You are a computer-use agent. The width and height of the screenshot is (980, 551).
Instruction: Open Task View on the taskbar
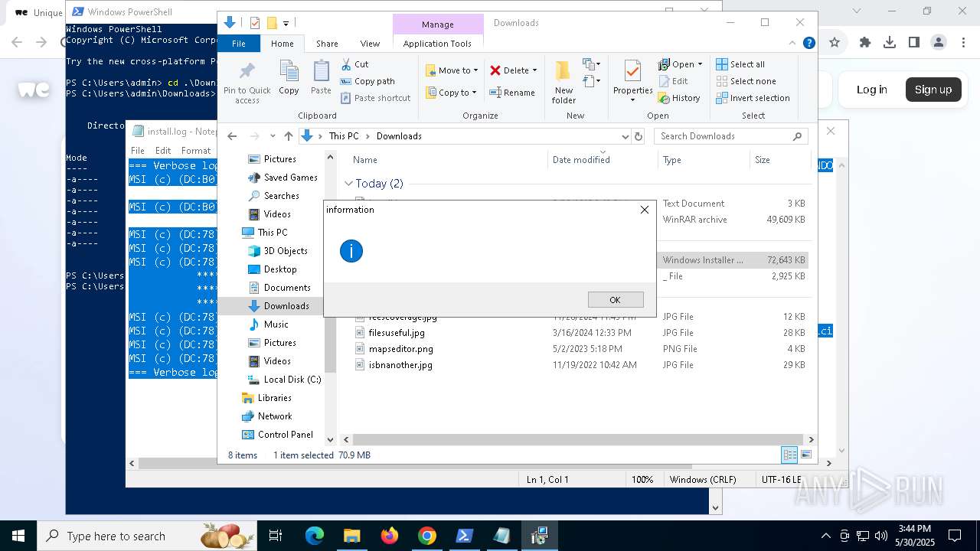(x=276, y=536)
